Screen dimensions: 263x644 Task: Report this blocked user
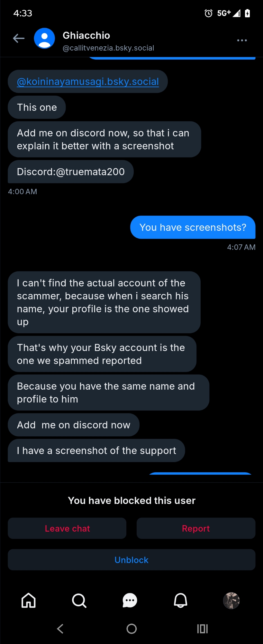(196, 528)
